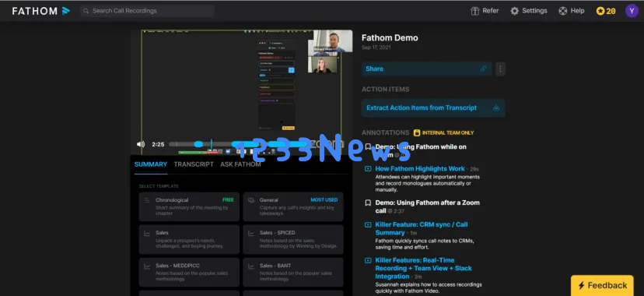Open the three-dot more options menu

pyautogui.click(x=500, y=69)
